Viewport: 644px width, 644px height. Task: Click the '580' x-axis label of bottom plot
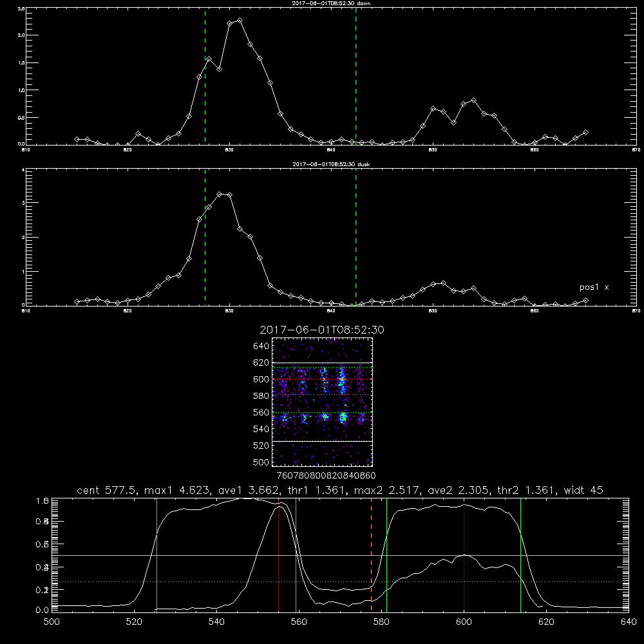coord(381,622)
